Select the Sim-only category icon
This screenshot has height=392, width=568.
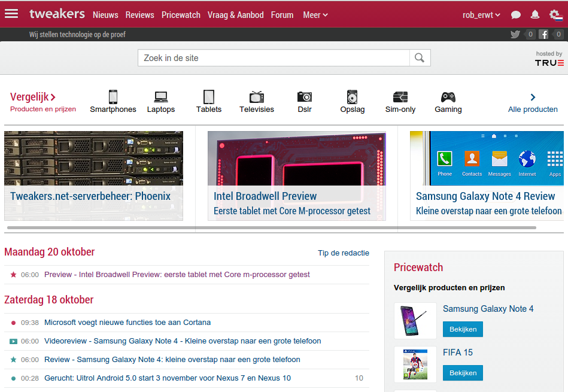[400, 97]
